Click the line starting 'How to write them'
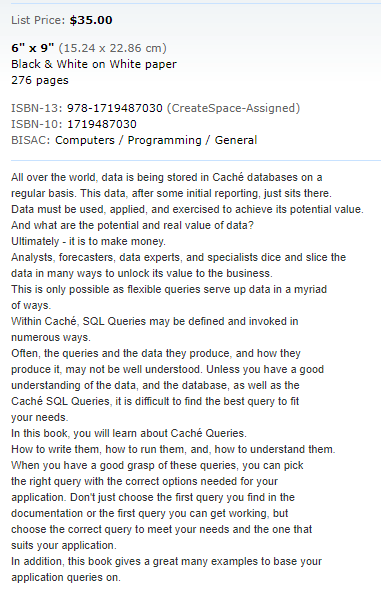 tap(173, 450)
